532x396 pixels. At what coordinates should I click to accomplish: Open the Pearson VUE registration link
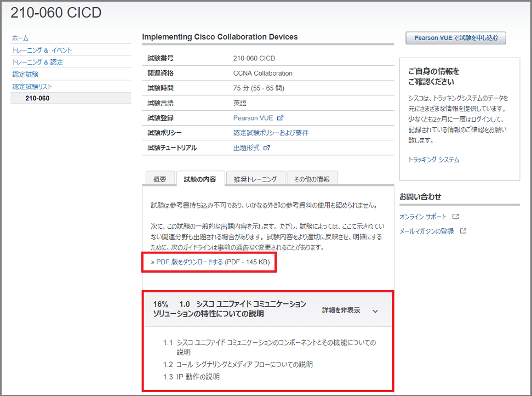click(253, 118)
